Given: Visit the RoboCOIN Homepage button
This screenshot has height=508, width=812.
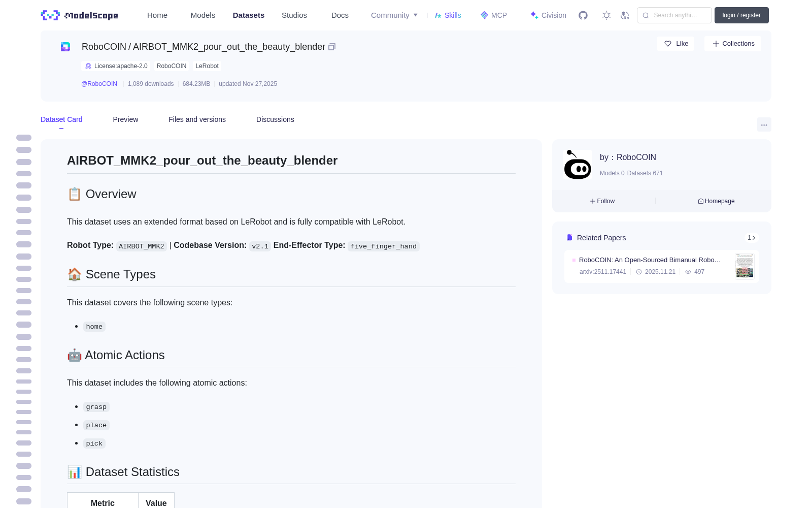Looking at the screenshot, I should click(716, 201).
